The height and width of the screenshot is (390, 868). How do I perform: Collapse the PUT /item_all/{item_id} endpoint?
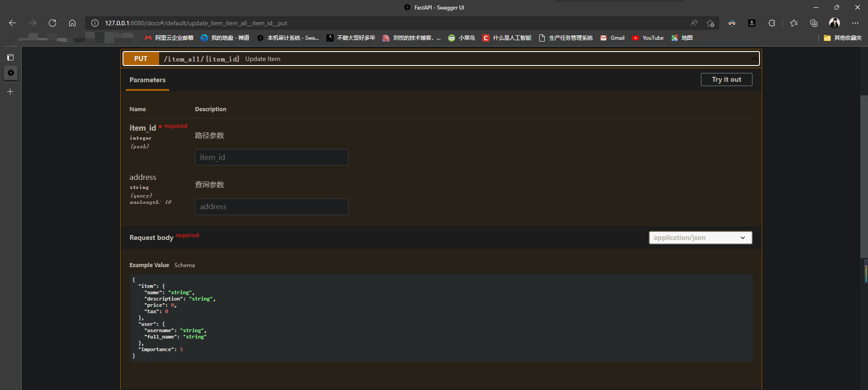point(754,59)
